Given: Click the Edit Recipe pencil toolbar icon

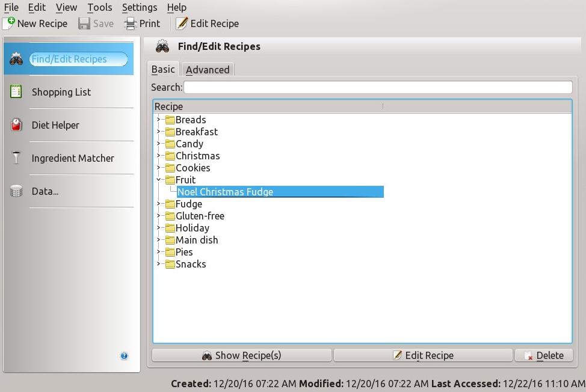Looking at the screenshot, I should point(182,23).
